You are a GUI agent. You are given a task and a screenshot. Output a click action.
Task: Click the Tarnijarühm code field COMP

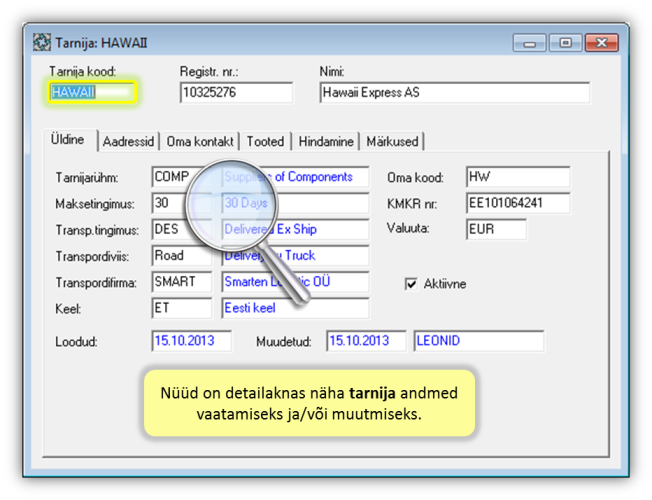pos(181,177)
